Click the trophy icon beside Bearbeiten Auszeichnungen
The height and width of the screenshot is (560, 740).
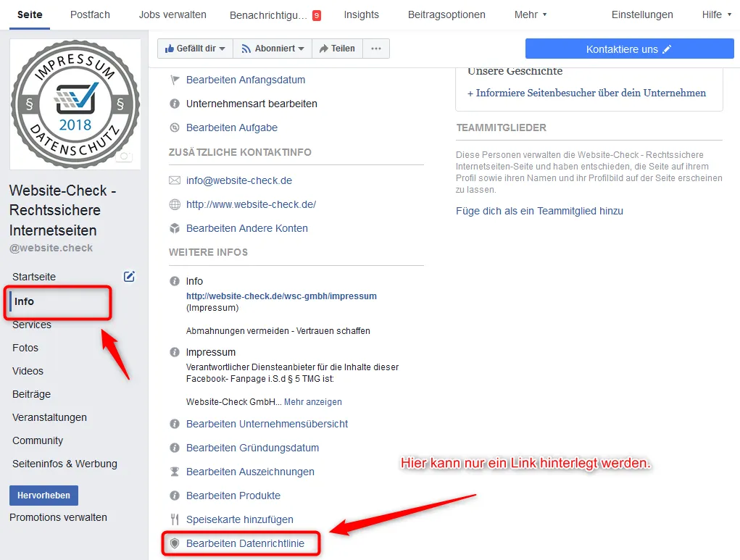pyautogui.click(x=174, y=472)
